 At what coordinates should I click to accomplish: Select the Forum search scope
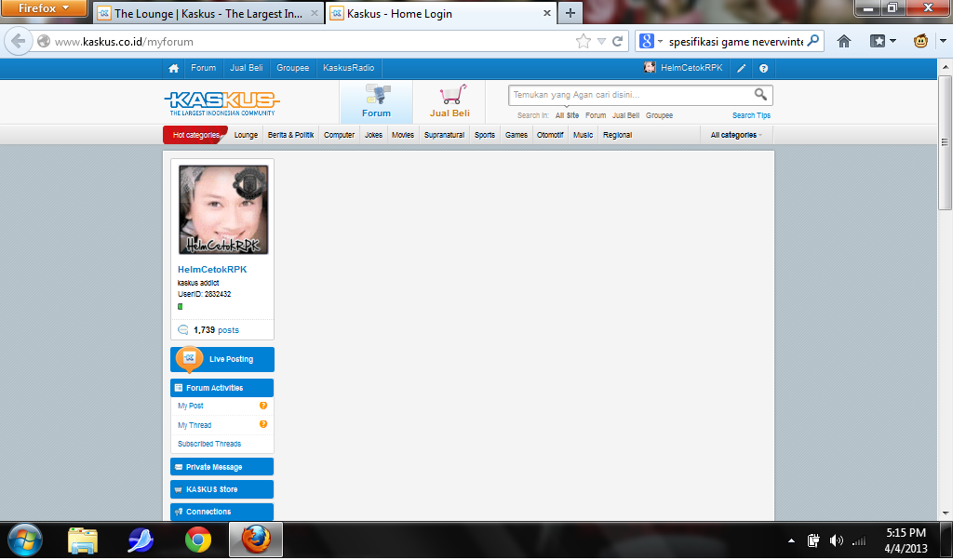595,115
